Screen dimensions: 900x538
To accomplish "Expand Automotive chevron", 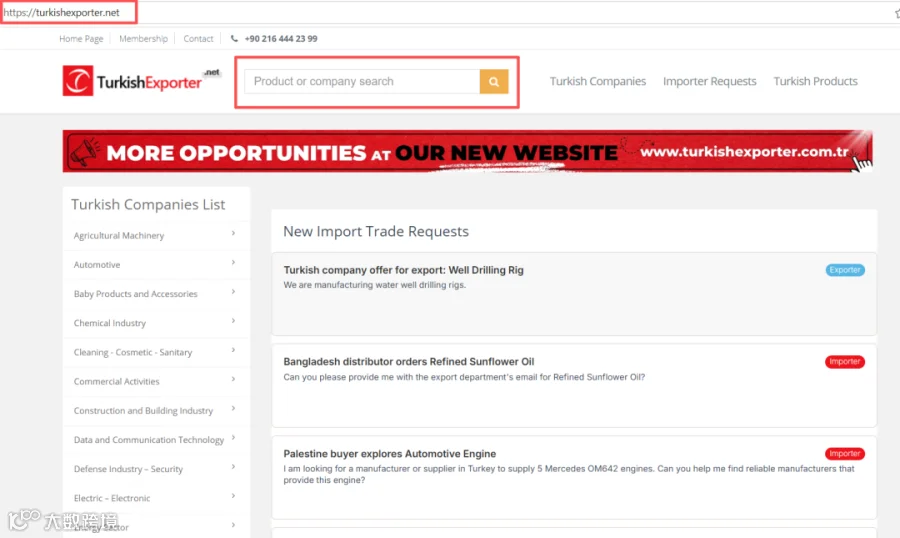I will coord(233,262).
